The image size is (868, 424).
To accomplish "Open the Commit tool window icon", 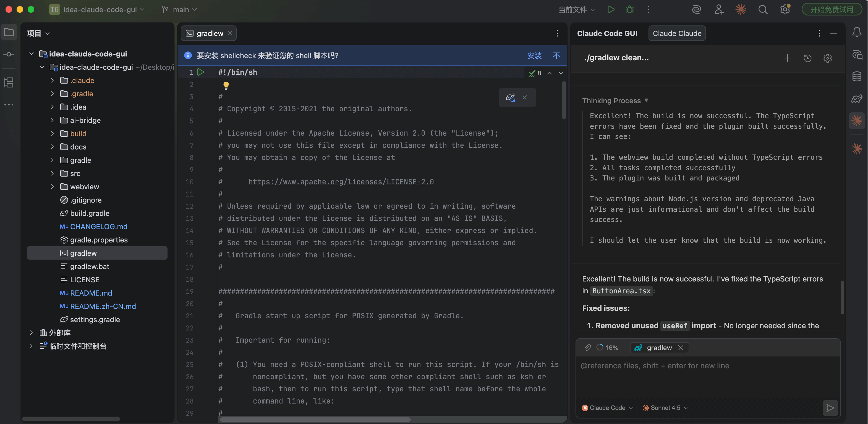I will point(9,54).
